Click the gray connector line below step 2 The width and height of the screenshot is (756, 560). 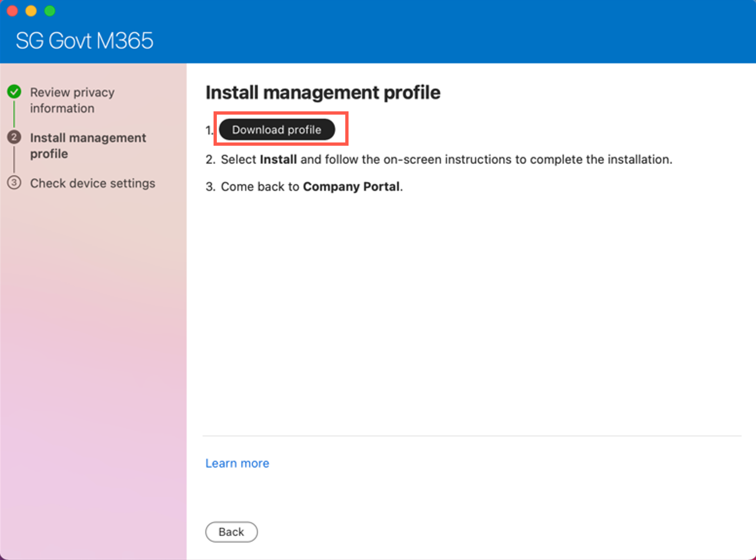pos(14,160)
